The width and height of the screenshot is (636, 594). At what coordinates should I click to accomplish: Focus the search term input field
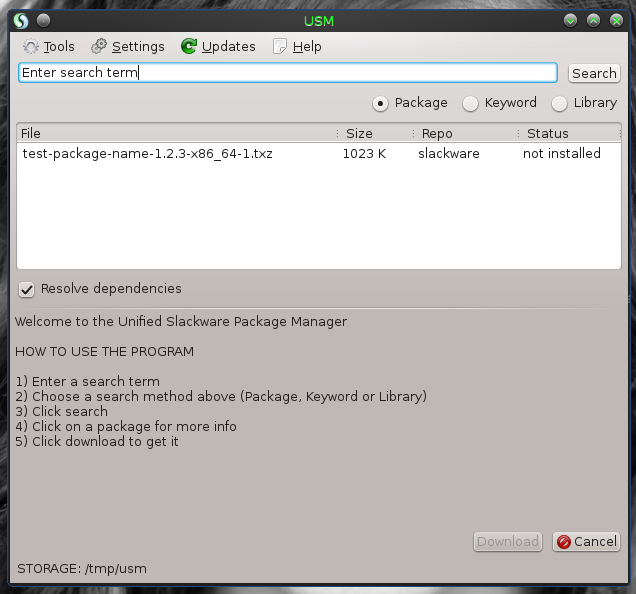pyautogui.click(x=288, y=73)
